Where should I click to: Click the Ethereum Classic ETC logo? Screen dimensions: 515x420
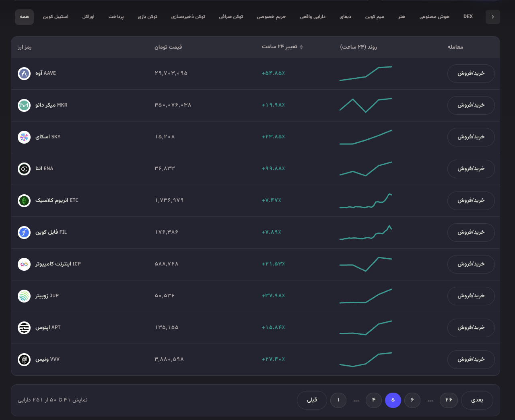(x=24, y=201)
